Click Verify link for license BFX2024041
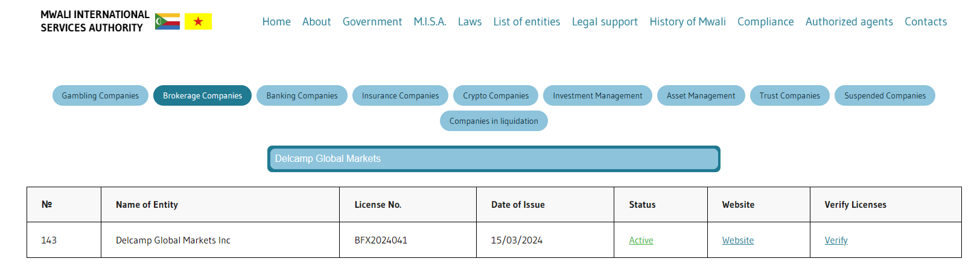This screenshot has height=267, width=980. [x=836, y=240]
